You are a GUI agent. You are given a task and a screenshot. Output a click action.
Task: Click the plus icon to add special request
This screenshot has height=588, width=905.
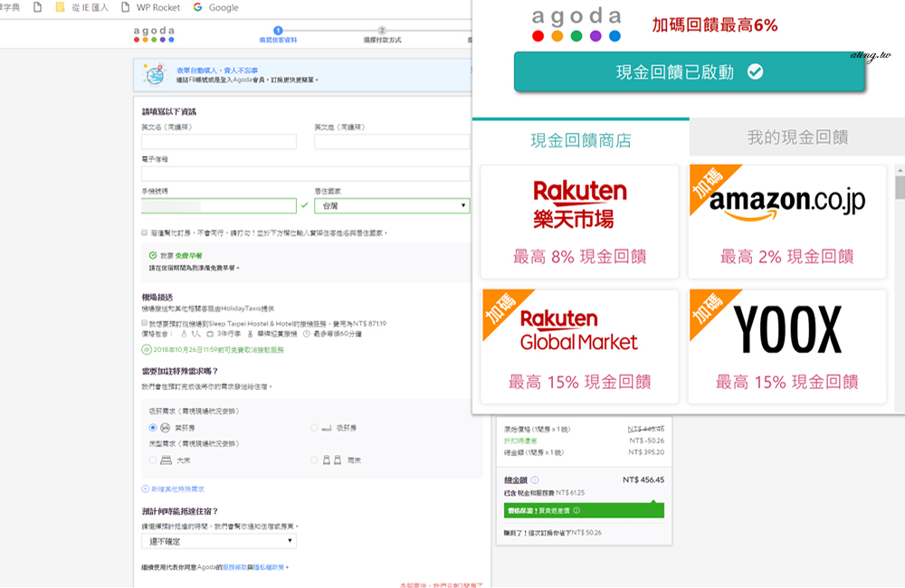(145, 488)
